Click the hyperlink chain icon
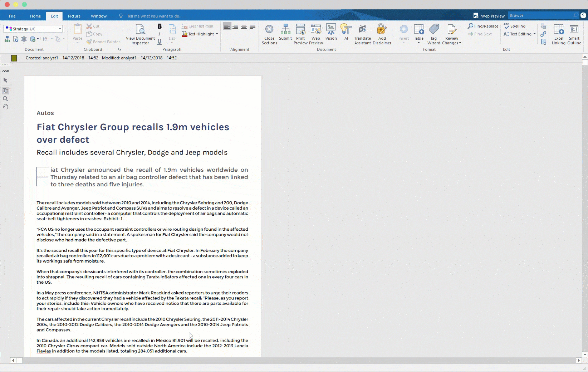Image resolution: width=588 pixels, height=372 pixels. [543, 34]
